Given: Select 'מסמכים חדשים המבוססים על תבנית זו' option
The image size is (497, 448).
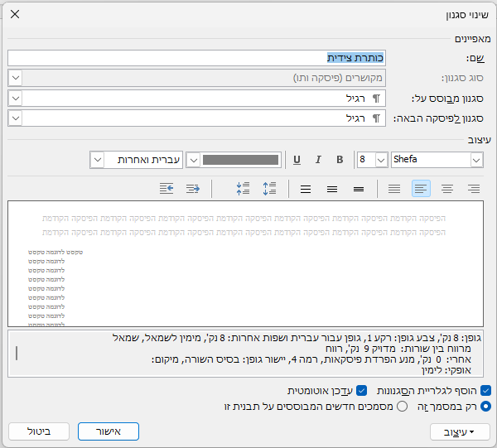Looking at the screenshot, I should point(403,406).
